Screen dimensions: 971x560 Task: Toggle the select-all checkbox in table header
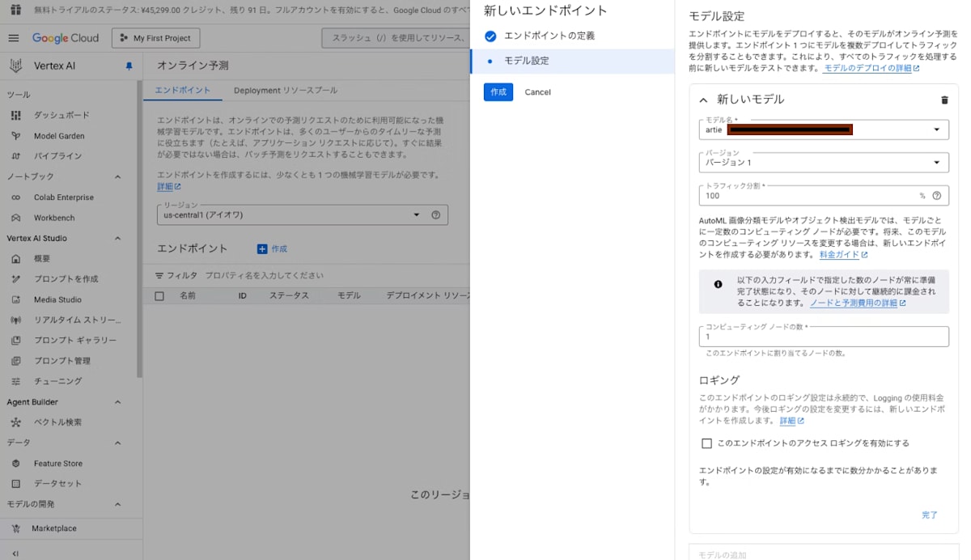(x=159, y=296)
